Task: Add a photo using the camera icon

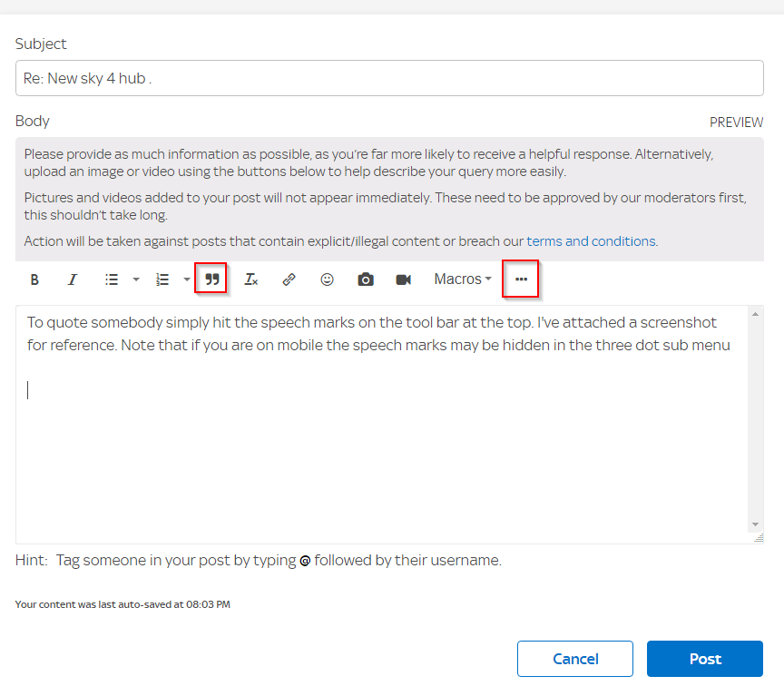Action: click(x=366, y=279)
